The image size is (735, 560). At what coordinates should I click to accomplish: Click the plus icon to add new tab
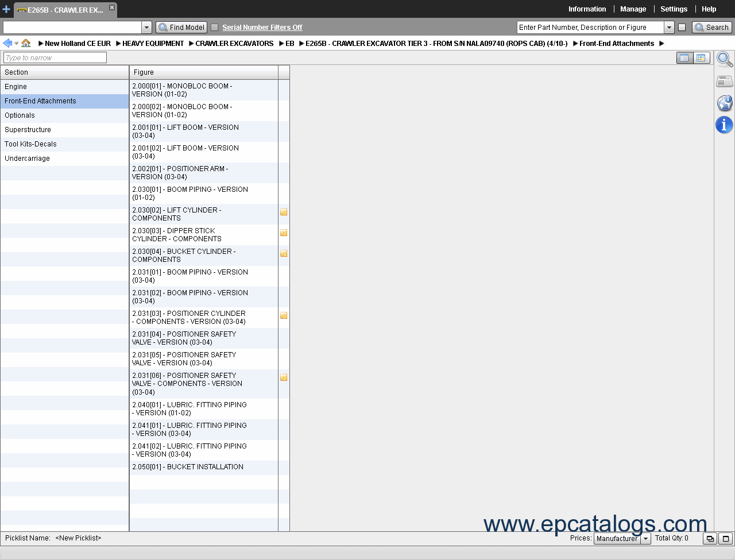tap(6, 9)
